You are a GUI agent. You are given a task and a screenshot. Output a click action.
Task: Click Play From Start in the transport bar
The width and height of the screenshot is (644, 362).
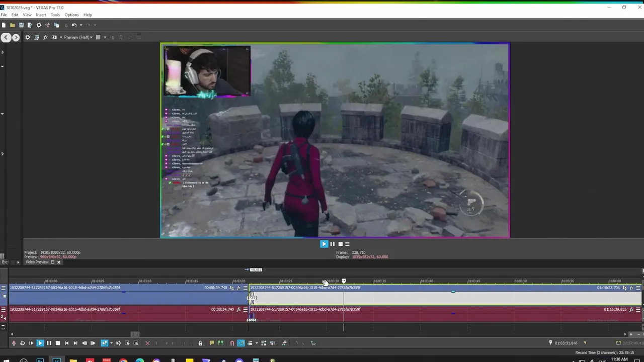click(31, 343)
